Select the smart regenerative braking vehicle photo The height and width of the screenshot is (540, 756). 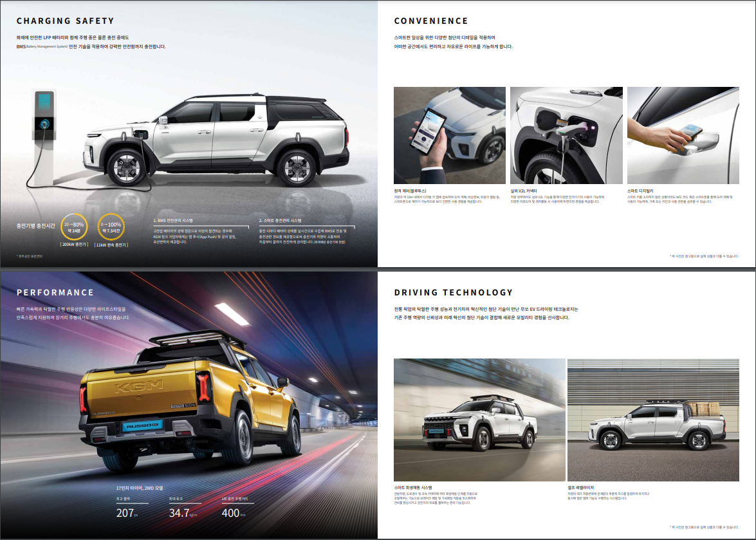[479, 420]
